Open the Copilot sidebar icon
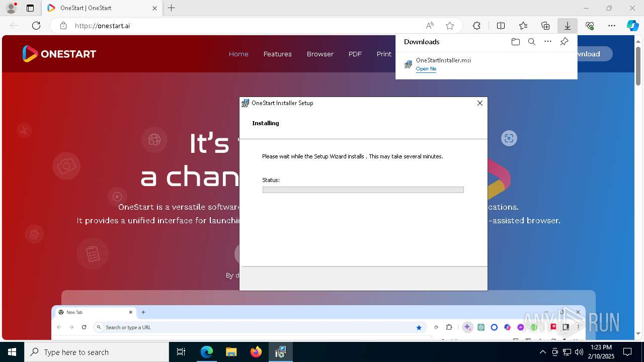644x362 pixels. point(632,26)
